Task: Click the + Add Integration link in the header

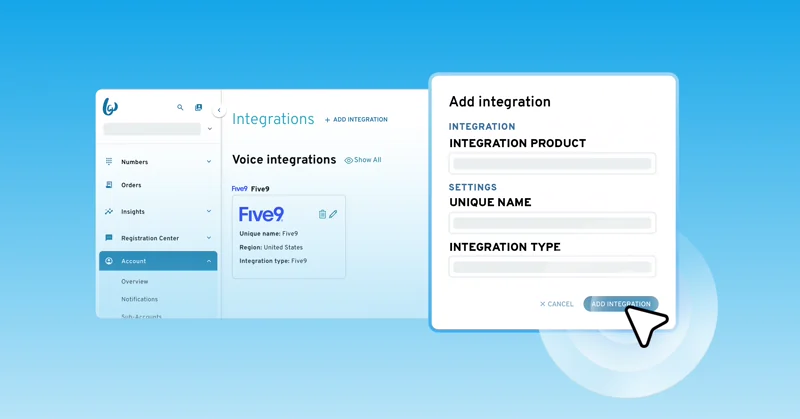Action: click(356, 120)
